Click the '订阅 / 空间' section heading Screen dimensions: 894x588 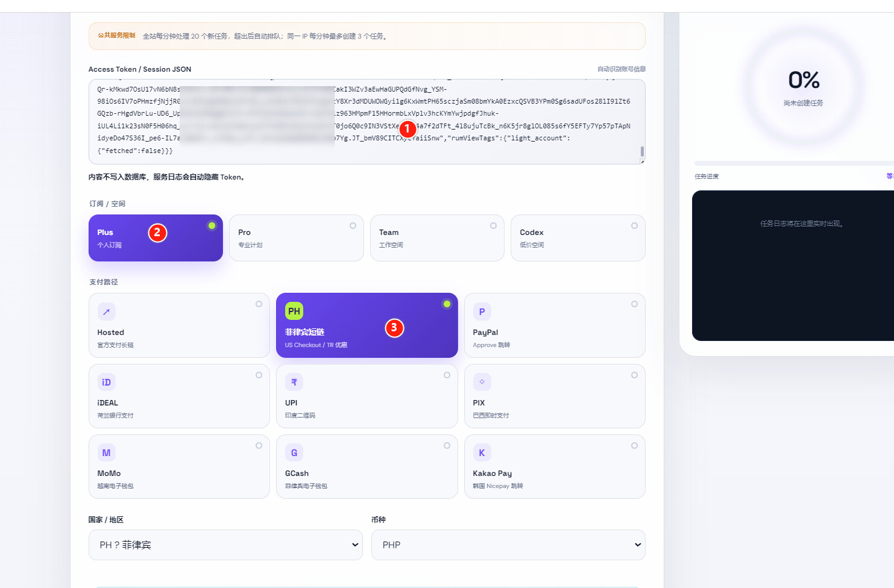pos(107,204)
